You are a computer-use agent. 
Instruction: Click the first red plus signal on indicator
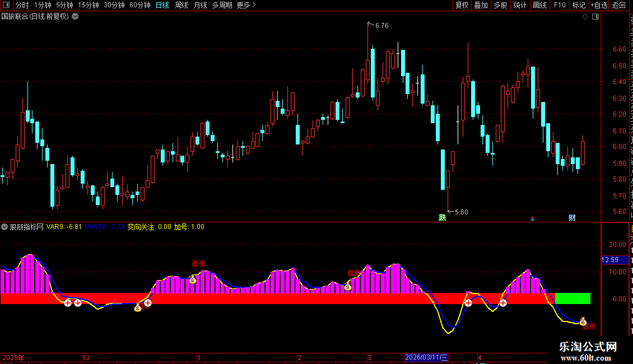tap(67, 302)
